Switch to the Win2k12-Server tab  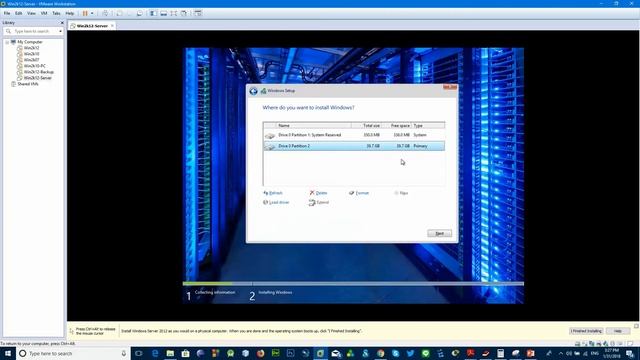tap(92, 26)
